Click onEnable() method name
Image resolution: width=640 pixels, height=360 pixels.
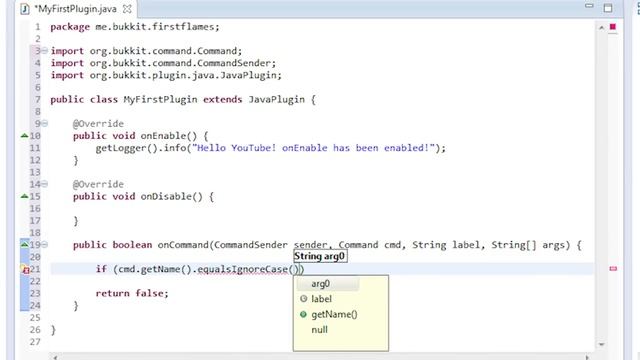(x=169, y=136)
